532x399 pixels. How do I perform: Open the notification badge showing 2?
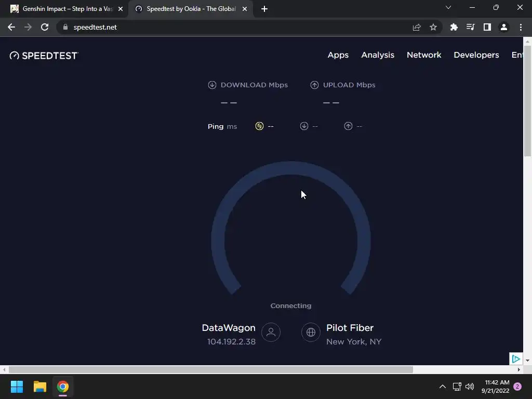tap(517, 387)
